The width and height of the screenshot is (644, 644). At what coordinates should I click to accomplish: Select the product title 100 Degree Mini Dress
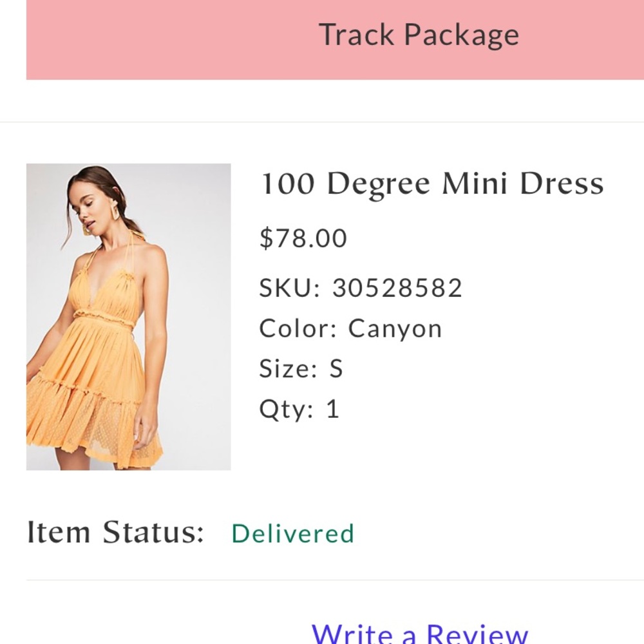click(x=431, y=183)
